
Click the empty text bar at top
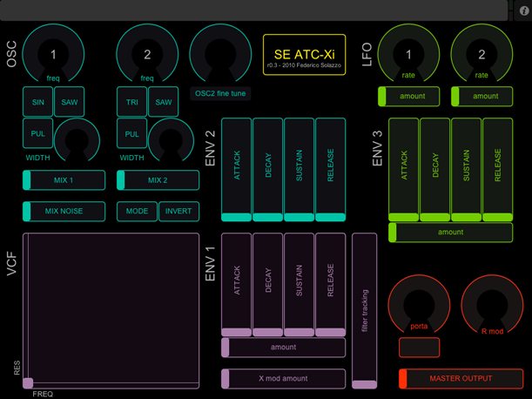(x=253, y=10)
